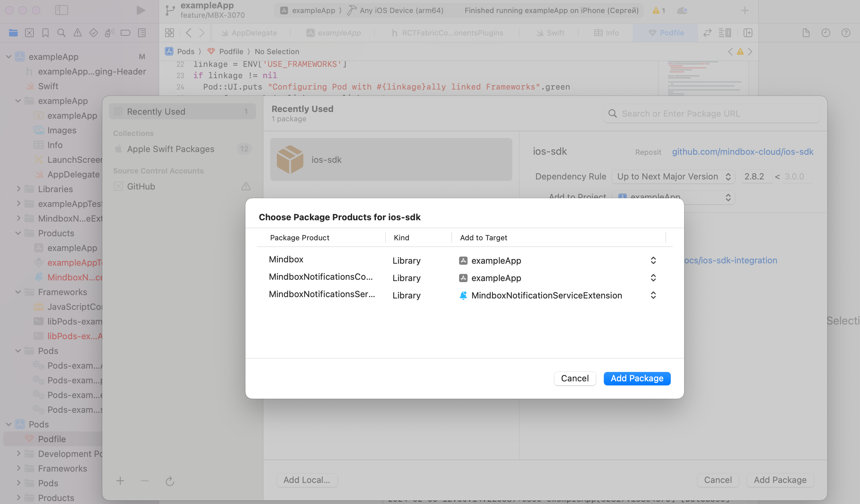
Task: Click Cancel in the package browser sheet
Action: click(x=718, y=480)
